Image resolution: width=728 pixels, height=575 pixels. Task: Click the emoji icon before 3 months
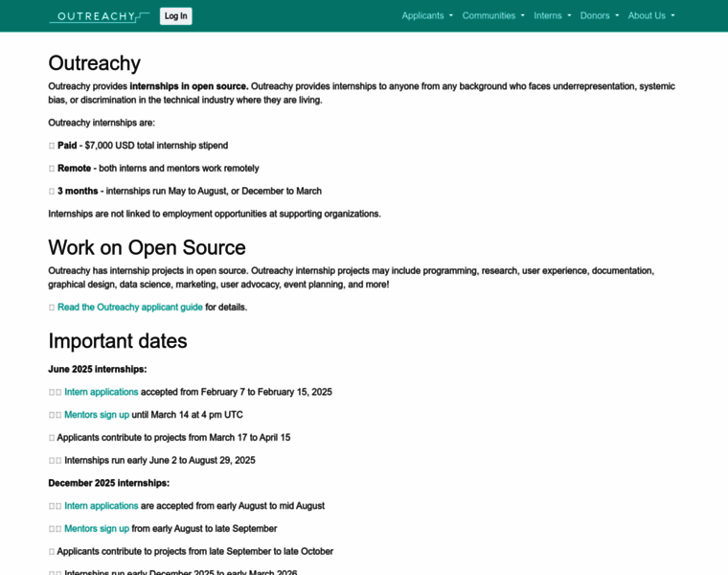click(x=52, y=192)
